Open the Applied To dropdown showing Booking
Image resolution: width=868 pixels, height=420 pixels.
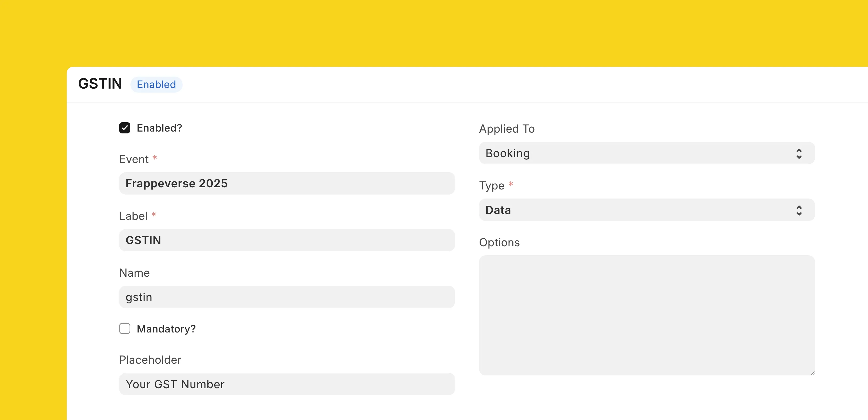(x=640, y=153)
